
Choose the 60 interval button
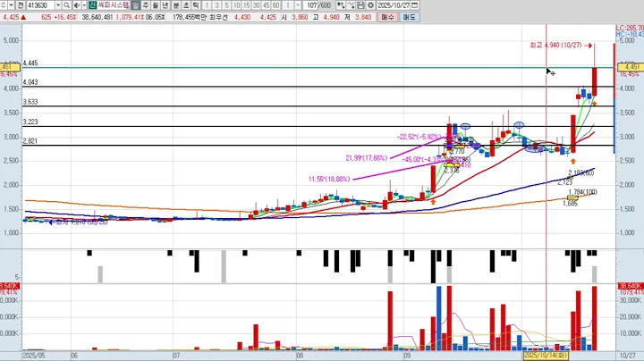tap(276, 5)
